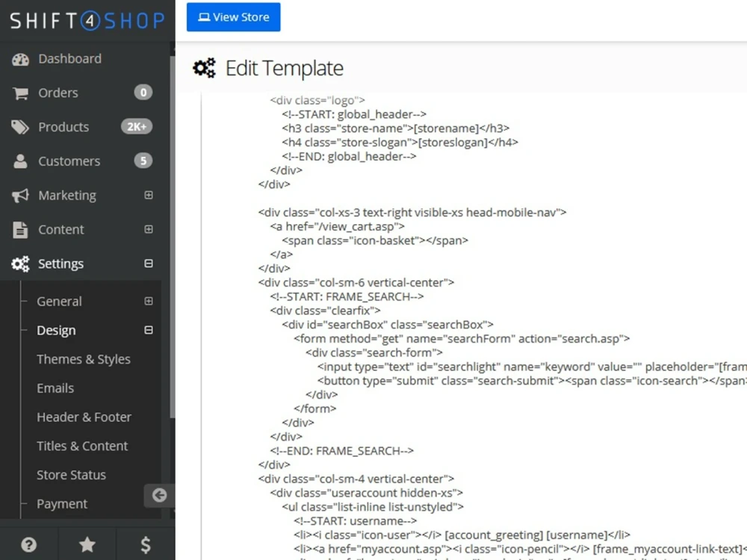Viewport: 747px width, 560px height.
Task: Click the Edit Template heading
Action: tap(284, 68)
